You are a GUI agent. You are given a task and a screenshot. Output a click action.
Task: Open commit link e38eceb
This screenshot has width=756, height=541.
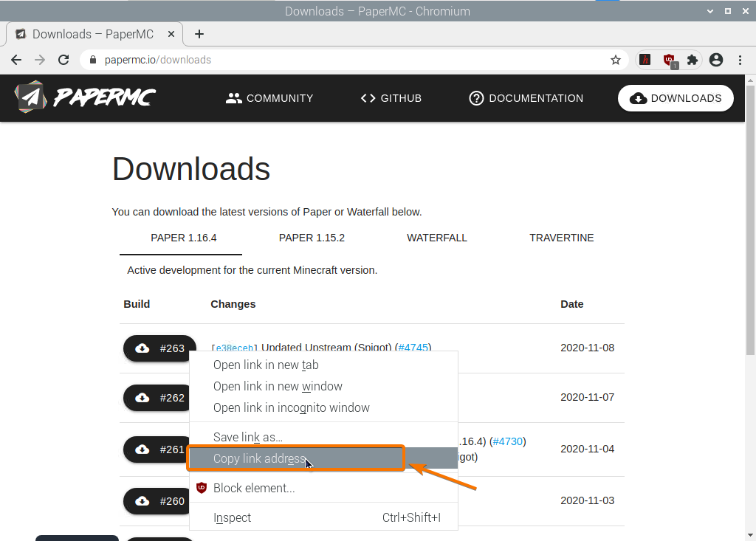click(x=234, y=348)
